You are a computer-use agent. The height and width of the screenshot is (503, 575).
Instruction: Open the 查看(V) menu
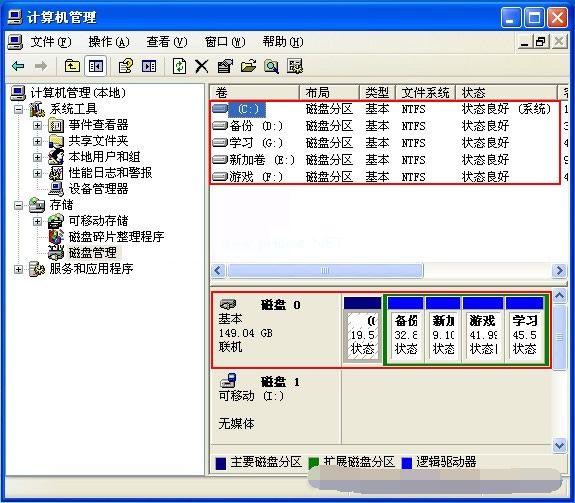point(167,42)
